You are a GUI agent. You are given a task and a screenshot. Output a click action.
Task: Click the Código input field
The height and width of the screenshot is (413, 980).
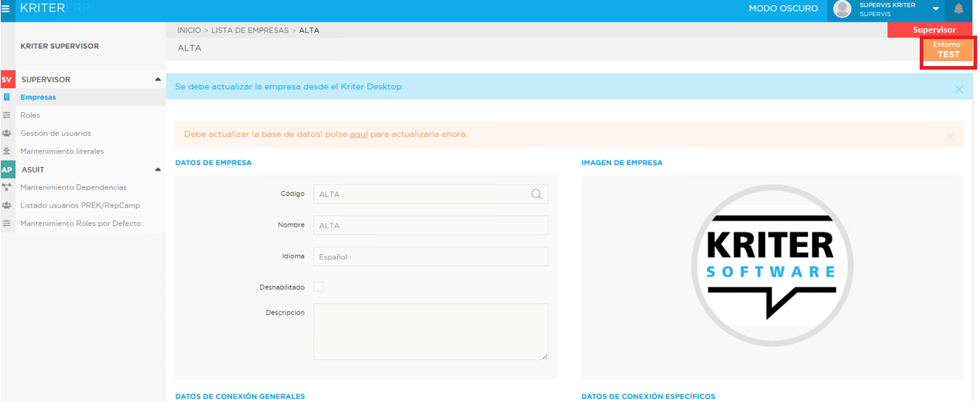tap(431, 194)
